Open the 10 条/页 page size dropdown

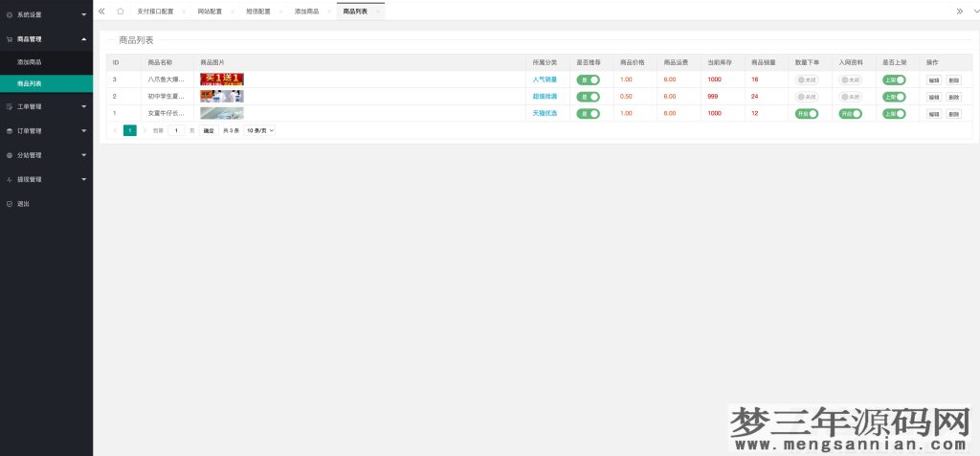pyautogui.click(x=259, y=130)
